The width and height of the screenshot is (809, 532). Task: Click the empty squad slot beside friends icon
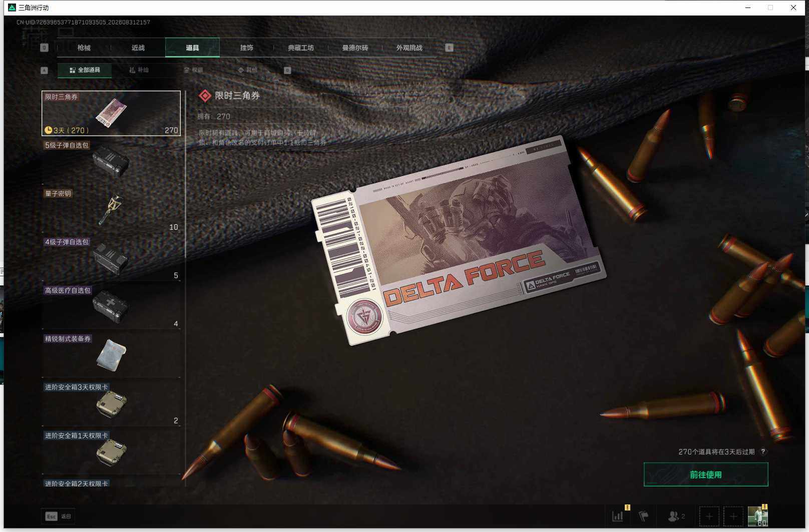[x=709, y=516]
